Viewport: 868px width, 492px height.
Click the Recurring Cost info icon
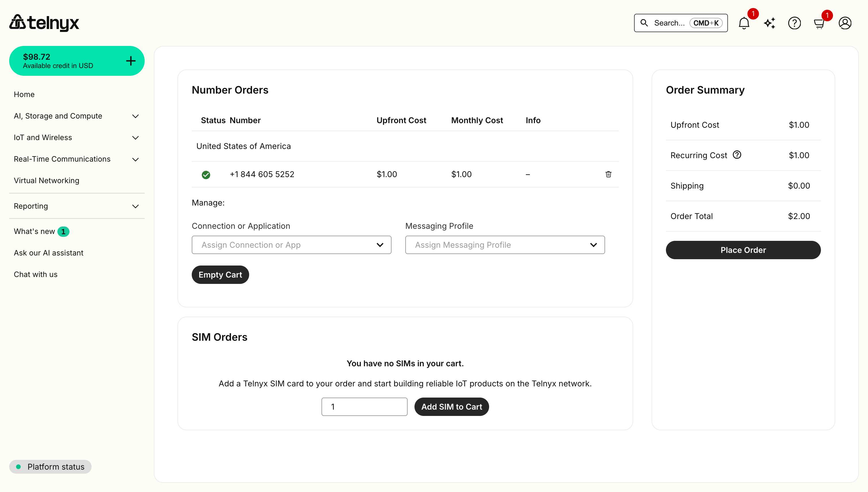click(x=737, y=155)
